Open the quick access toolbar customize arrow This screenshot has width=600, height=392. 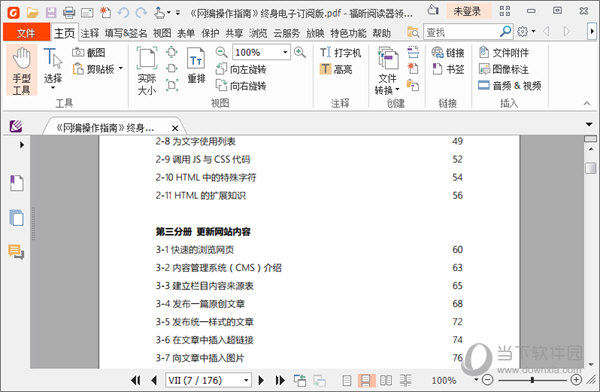click(x=178, y=13)
